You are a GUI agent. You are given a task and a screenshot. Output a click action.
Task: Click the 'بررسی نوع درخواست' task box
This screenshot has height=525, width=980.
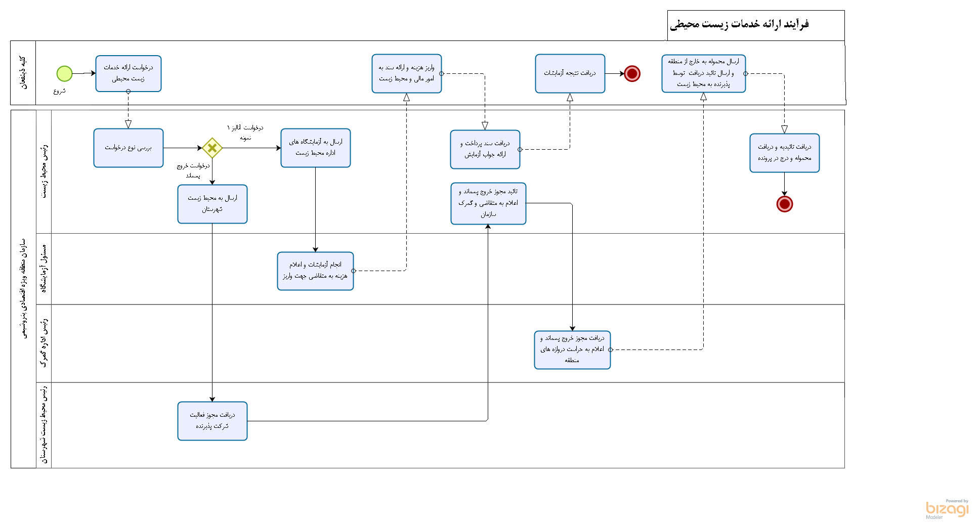[x=129, y=148]
